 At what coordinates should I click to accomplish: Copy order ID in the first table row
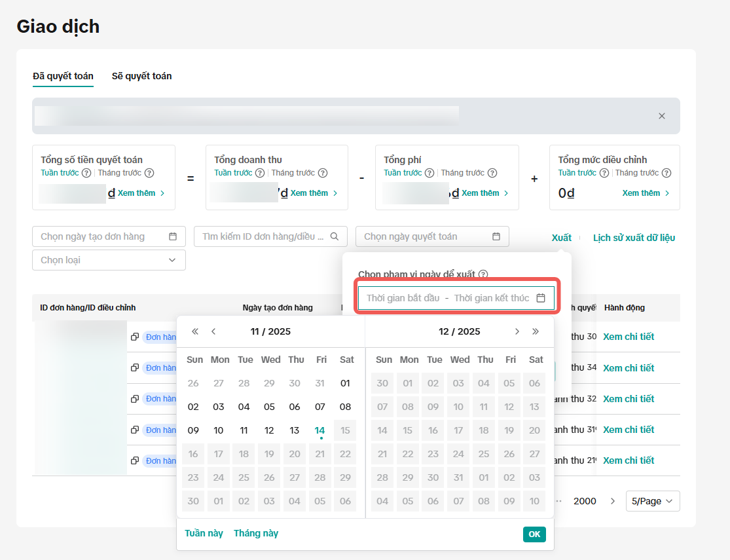pyautogui.click(x=135, y=337)
